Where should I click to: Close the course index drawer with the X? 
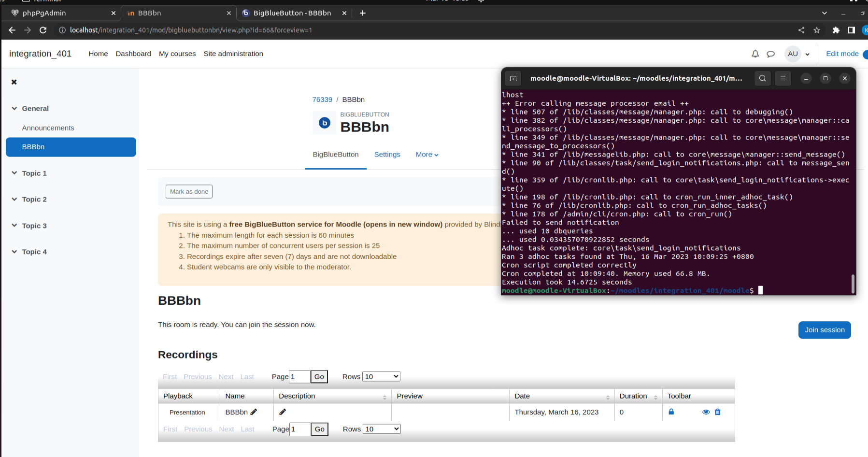14,82
